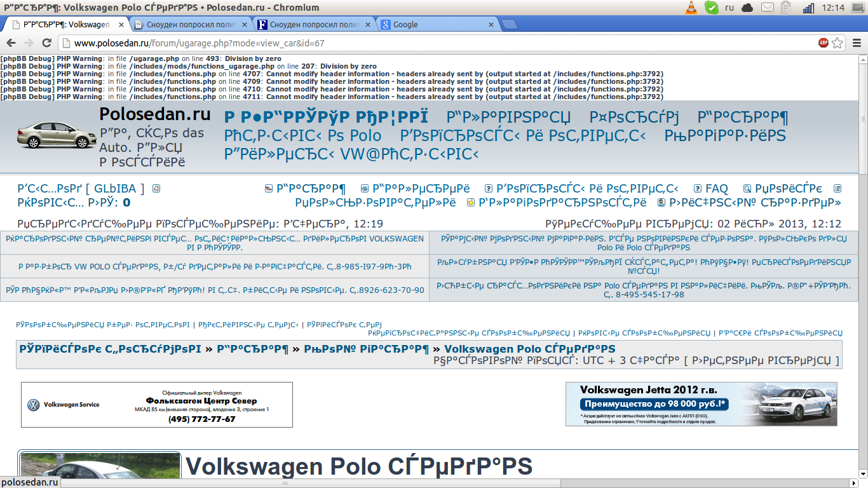Click the cloud icon in the top panel

[x=747, y=8]
